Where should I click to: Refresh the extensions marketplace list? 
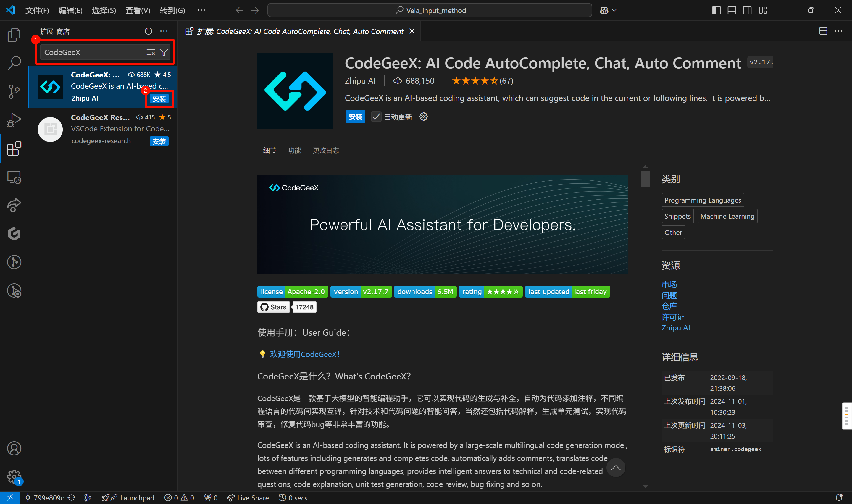(148, 31)
